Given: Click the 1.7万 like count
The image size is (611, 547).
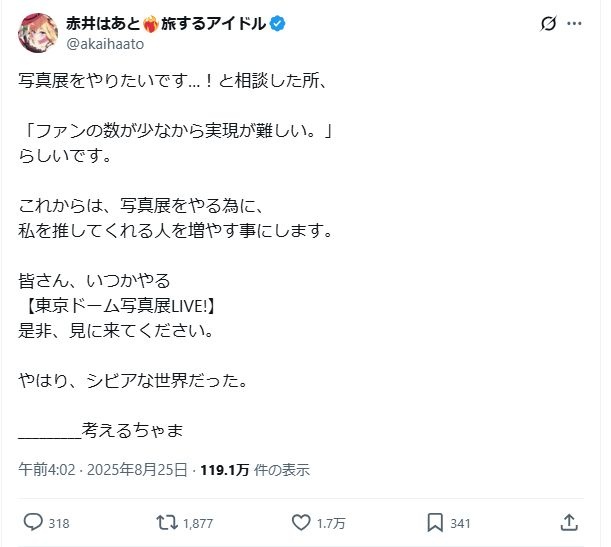Looking at the screenshot, I should pos(332,522).
